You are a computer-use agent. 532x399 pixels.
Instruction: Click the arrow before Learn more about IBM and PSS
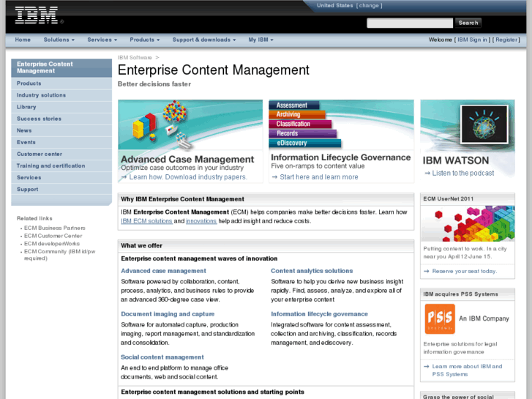(x=427, y=366)
